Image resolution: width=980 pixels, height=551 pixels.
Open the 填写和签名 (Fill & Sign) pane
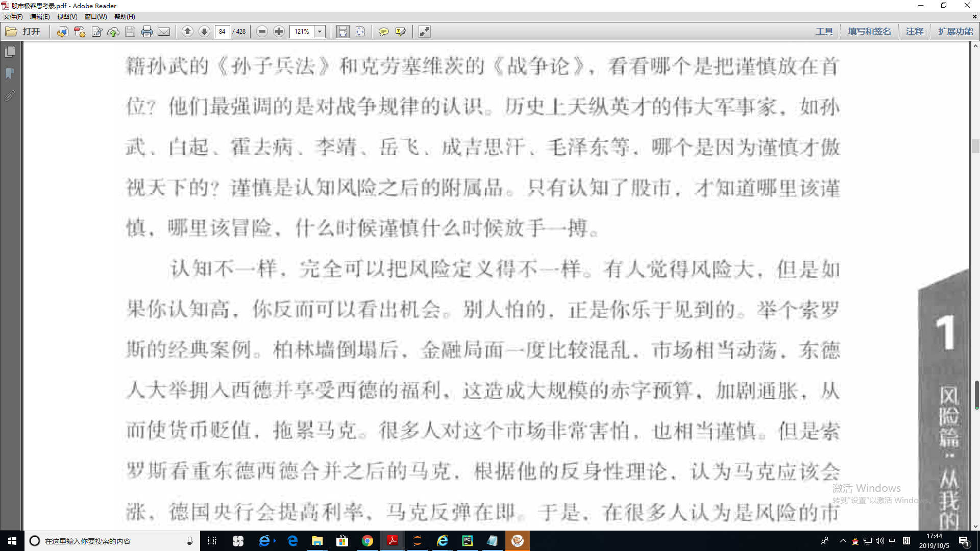pos(869,32)
